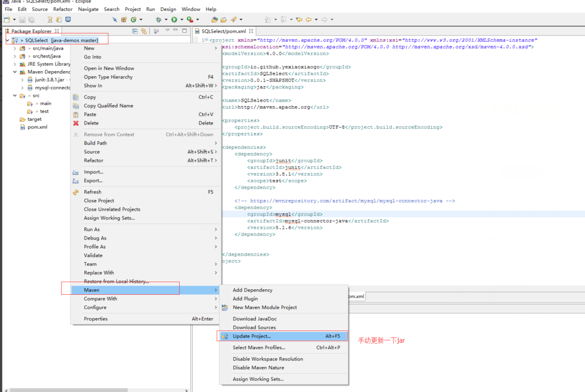585x392 pixels.
Task: Click the New Java Class toolbar icon
Action: pyautogui.click(x=133, y=20)
